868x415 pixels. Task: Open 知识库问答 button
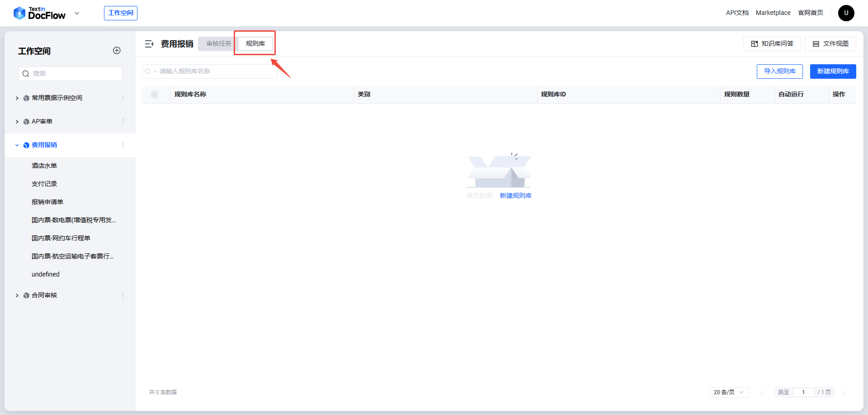[x=772, y=44]
